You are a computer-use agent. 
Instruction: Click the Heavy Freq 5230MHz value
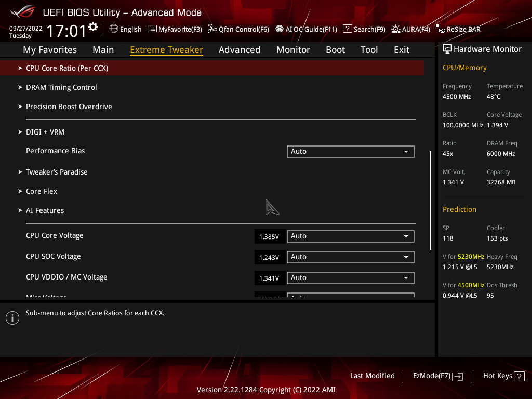[x=500, y=267]
